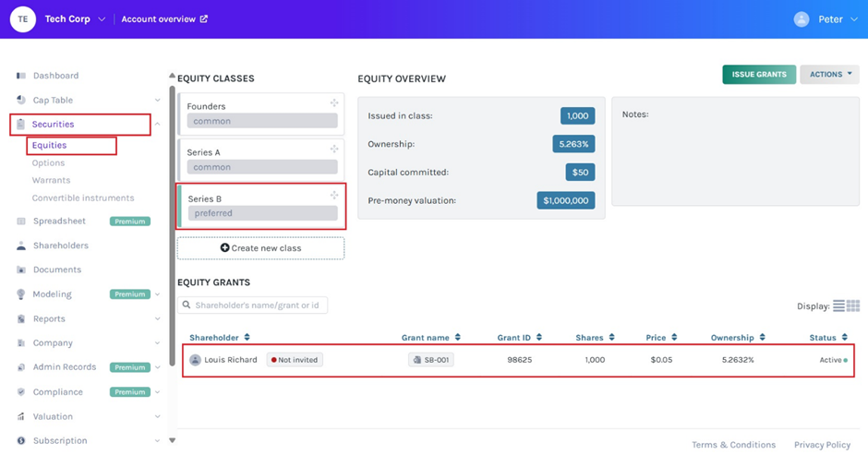Image resolution: width=868 pixels, height=455 pixels.
Task: Click the Shareholders person icon
Action: tap(21, 245)
